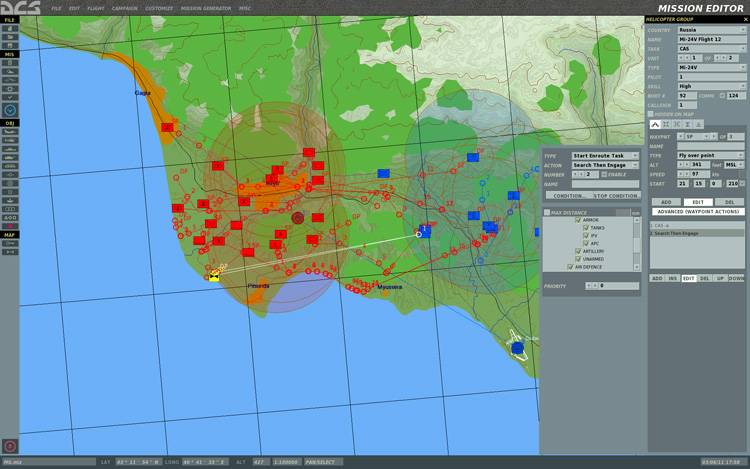Toggle the COMM frequency checkbox
The height and width of the screenshot is (469, 750).
pos(722,96)
